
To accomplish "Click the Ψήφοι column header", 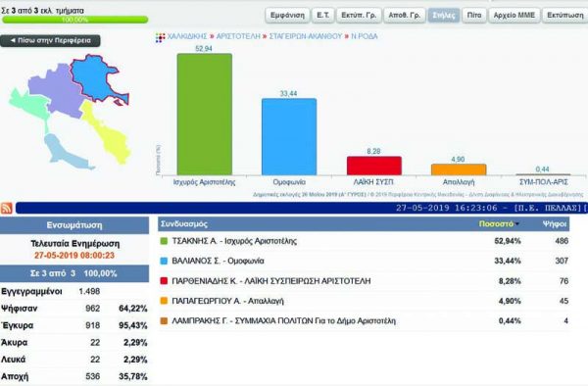I will 555,224.
